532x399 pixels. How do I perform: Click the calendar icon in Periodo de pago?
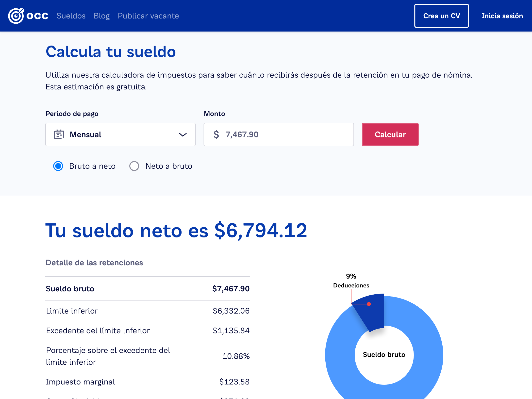(59, 134)
